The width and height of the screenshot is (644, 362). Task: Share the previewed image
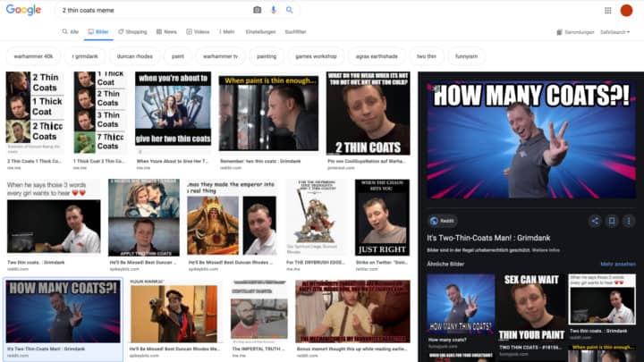(x=594, y=222)
